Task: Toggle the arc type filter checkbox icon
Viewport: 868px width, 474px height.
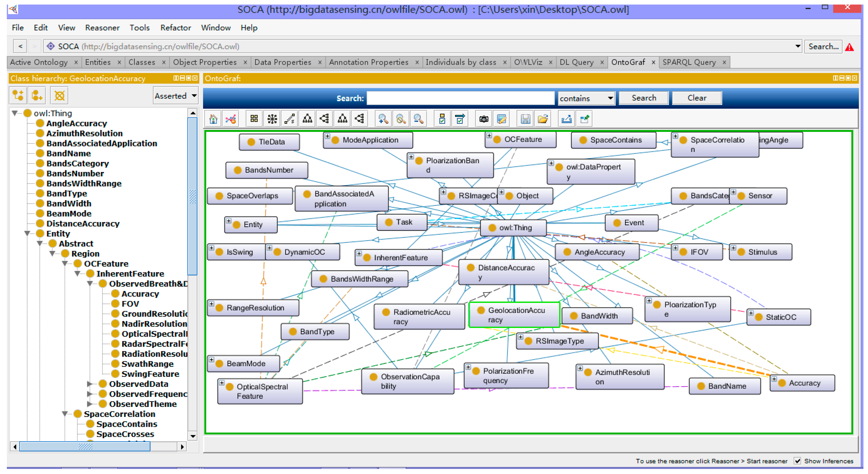Action: (460, 119)
